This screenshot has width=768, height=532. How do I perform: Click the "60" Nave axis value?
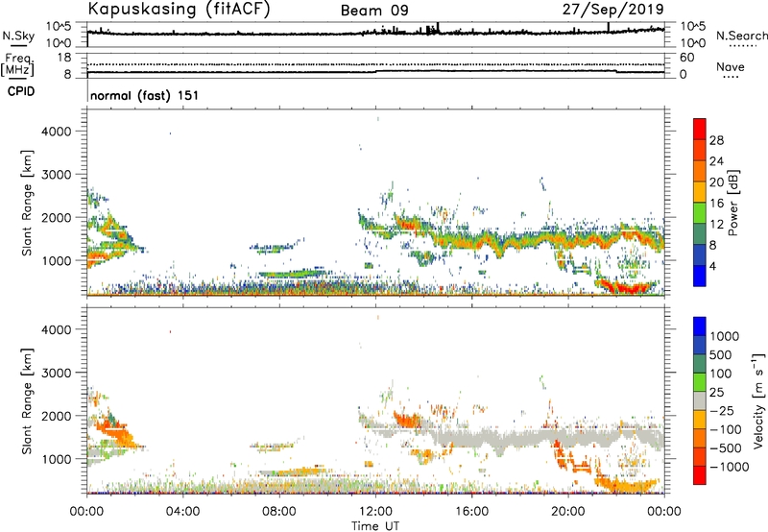click(x=686, y=58)
